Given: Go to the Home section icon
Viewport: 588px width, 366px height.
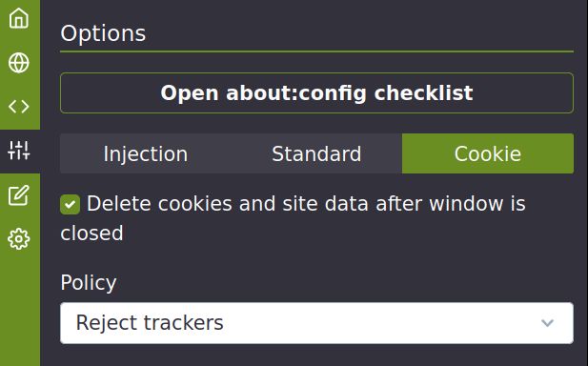Looking at the screenshot, I should point(19,18).
